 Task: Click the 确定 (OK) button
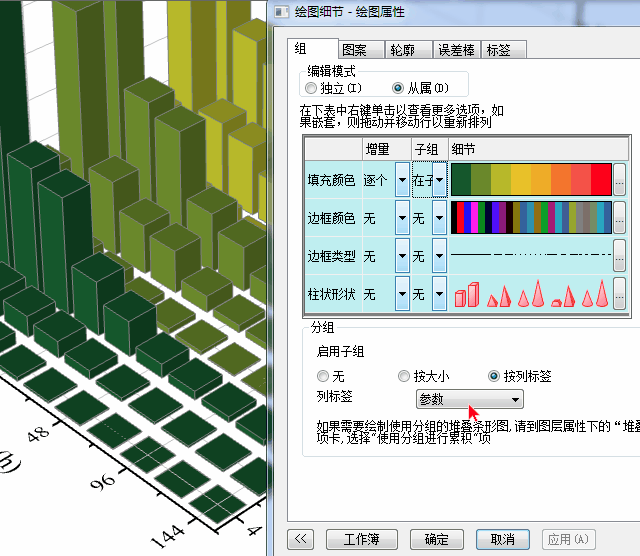tap(436, 539)
